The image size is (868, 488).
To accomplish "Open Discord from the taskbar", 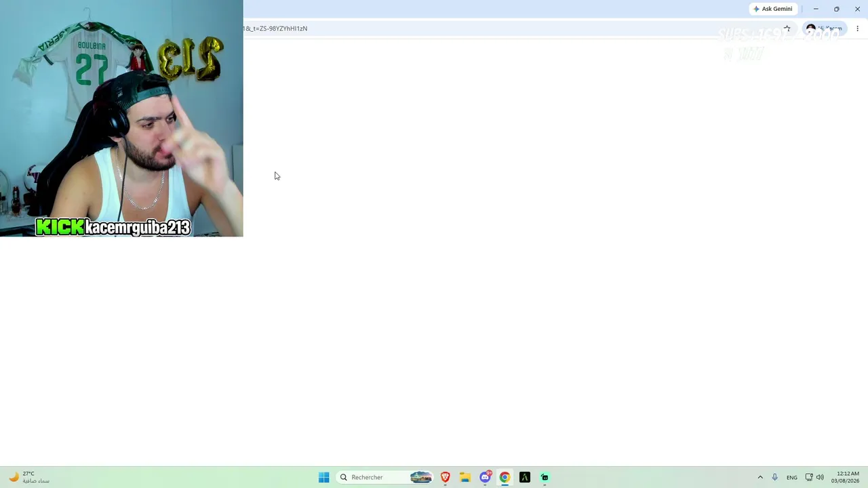I will click(485, 477).
